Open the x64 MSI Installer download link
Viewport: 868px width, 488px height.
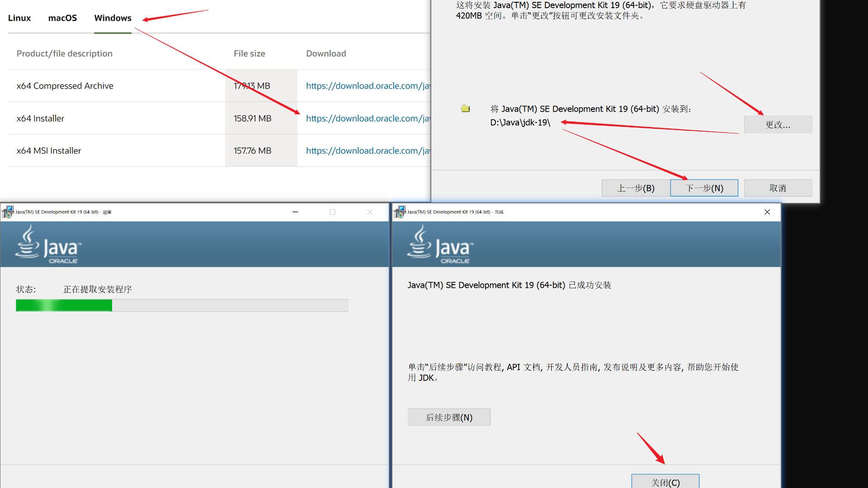(x=368, y=151)
